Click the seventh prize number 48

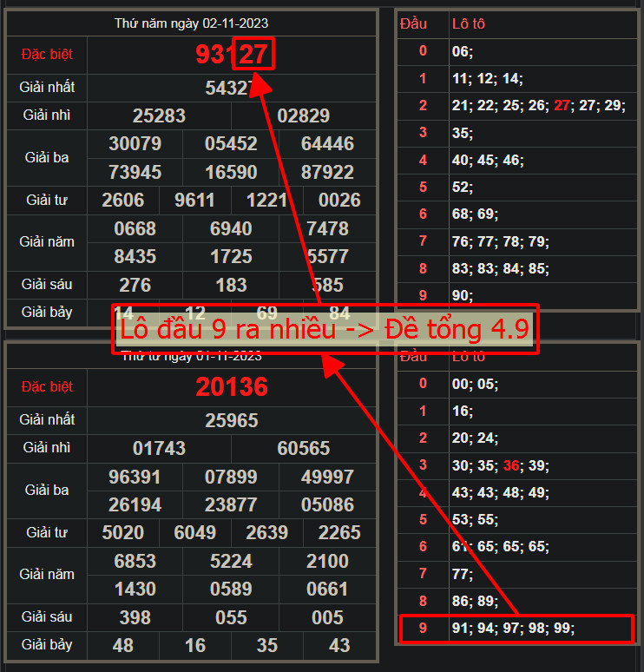pos(123,646)
